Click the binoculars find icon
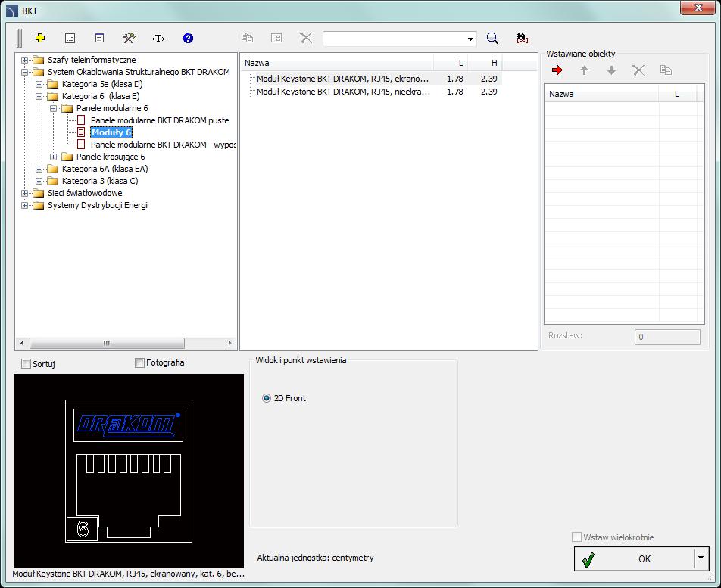The height and width of the screenshot is (588, 721). tap(522, 38)
